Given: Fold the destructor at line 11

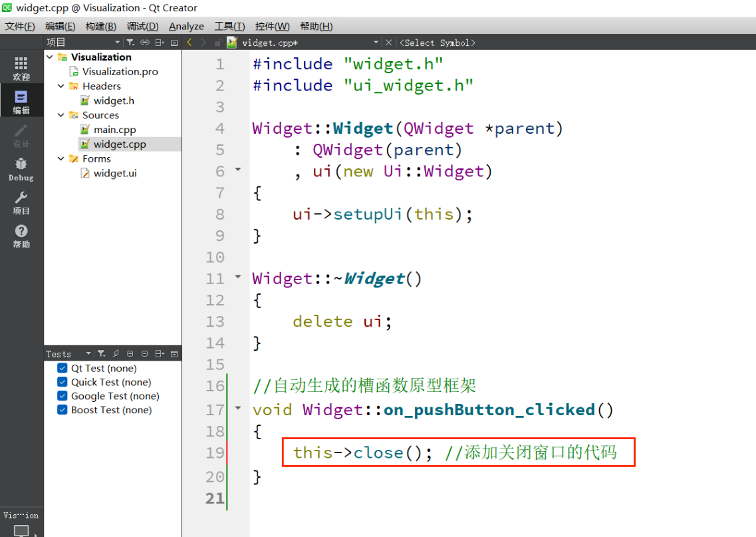Looking at the screenshot, I should [x=237, y=276].
